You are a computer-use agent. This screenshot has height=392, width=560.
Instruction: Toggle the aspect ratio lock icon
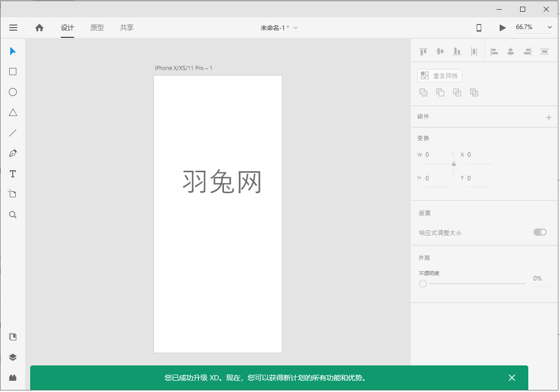[454, 164]
